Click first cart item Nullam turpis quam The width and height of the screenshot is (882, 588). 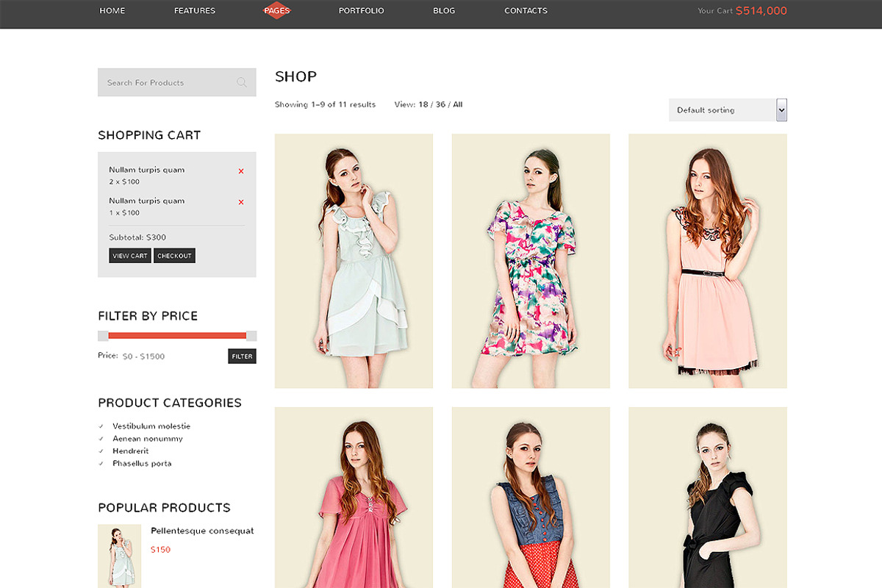point(147,170)
